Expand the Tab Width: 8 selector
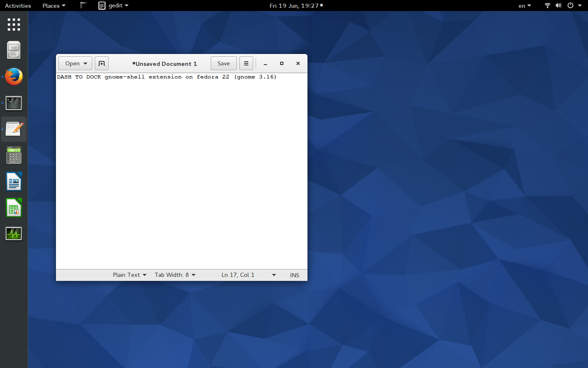Screen dimensions: 588x368 tap(175, 275)
